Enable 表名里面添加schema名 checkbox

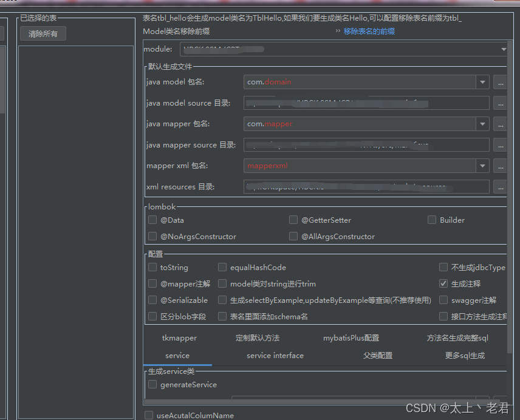pyautogui.click(x=222, y=316)
